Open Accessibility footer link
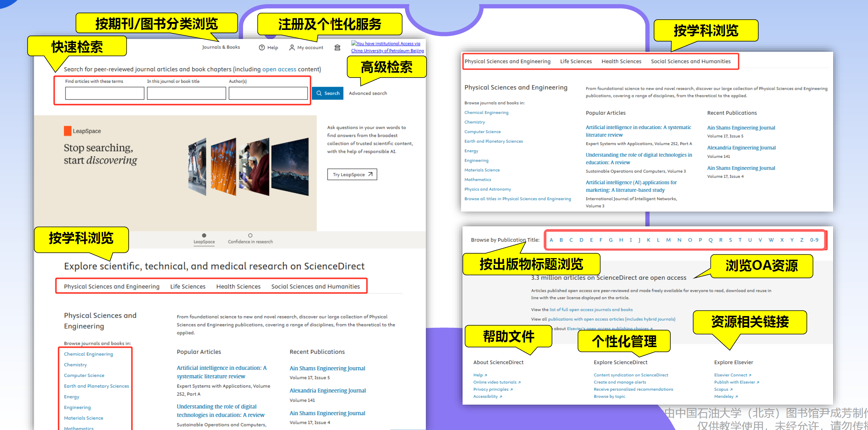 (x=488, y=397)
